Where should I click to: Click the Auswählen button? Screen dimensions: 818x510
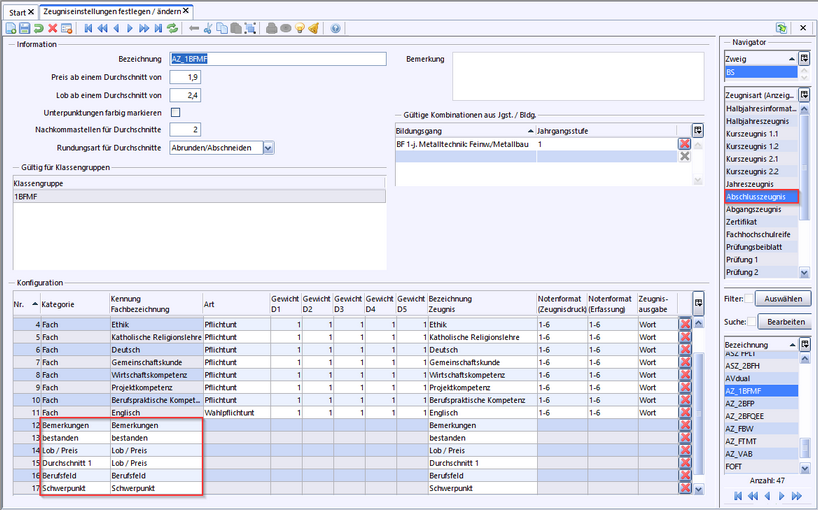[782, 298]
